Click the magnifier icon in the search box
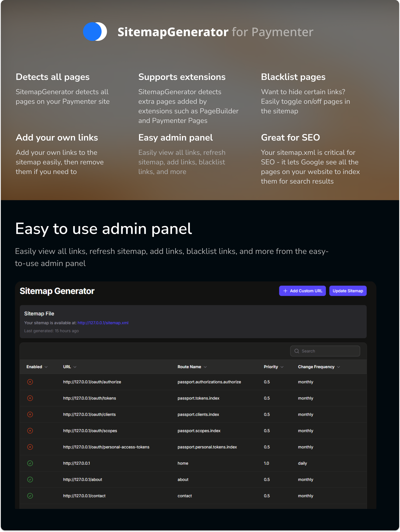The width and height of the screenshot is (400, 532). [297, 351]
